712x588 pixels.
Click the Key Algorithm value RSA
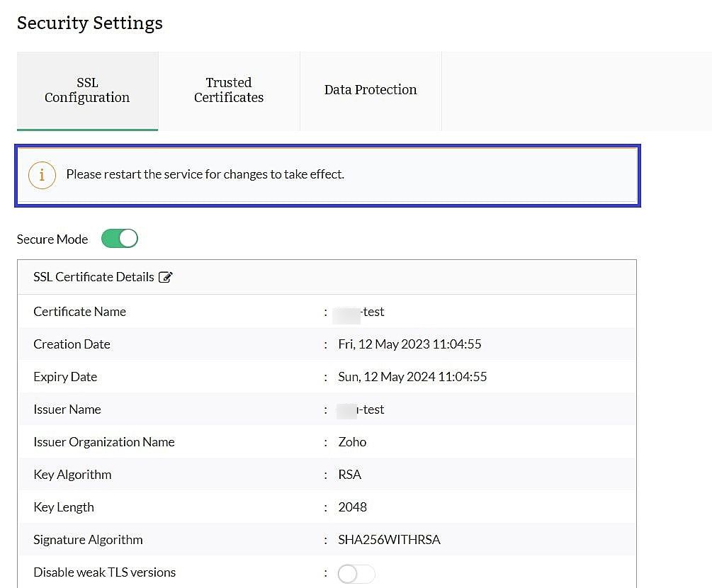point(350,475)
